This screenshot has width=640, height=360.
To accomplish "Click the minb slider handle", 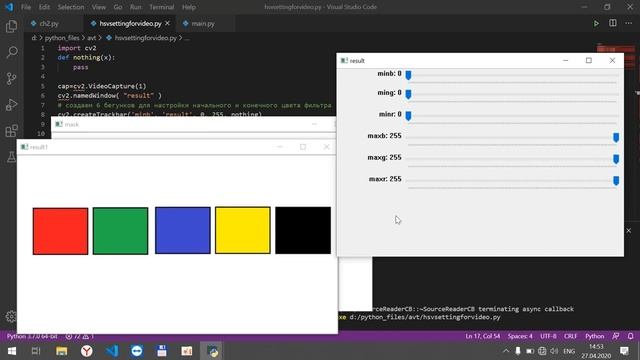I will [x=408, y=75].
